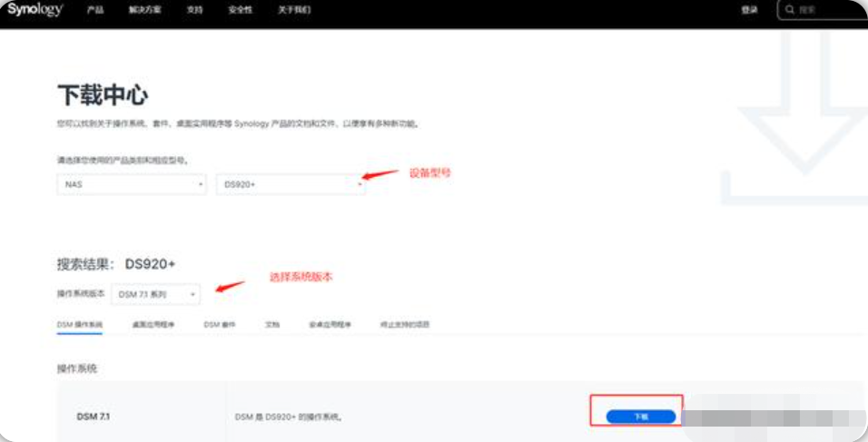Click the 登录 link
The image size is (868, 442).
[x=750, y=10]
